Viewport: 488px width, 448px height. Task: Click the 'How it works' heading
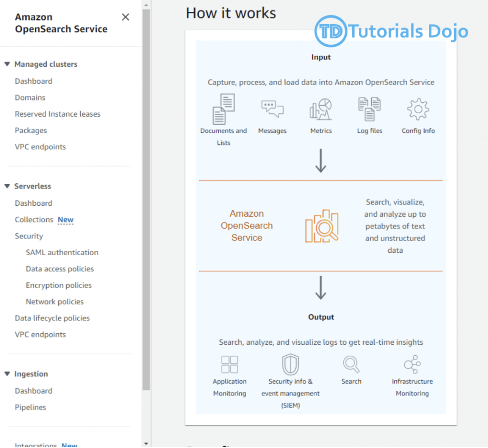(231, 13)
